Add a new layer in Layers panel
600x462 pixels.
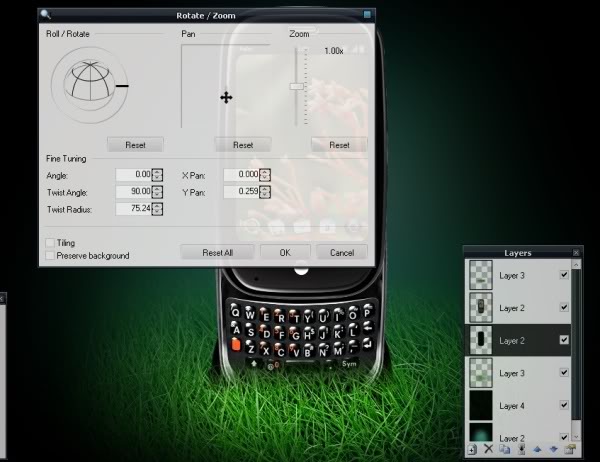[472, 449]
